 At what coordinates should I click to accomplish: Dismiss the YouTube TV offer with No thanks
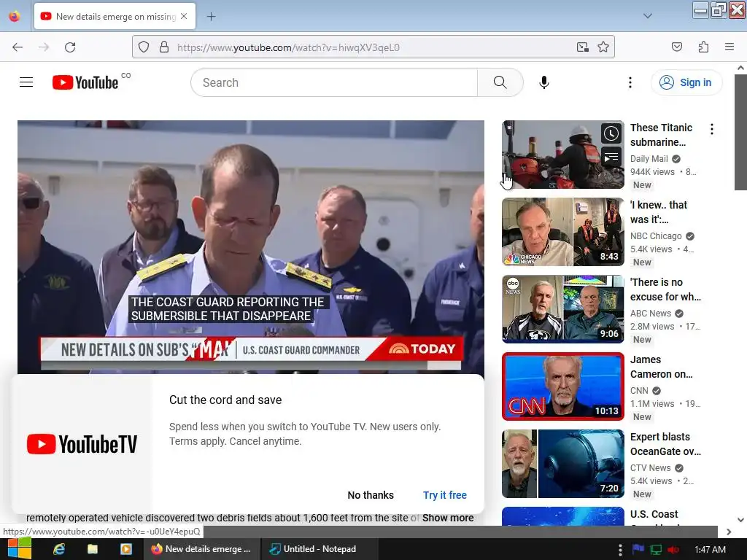pos(370,495)
